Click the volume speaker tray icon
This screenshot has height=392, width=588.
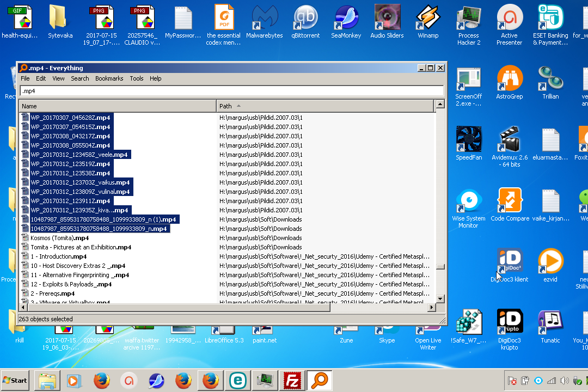(x=564, y=381)
